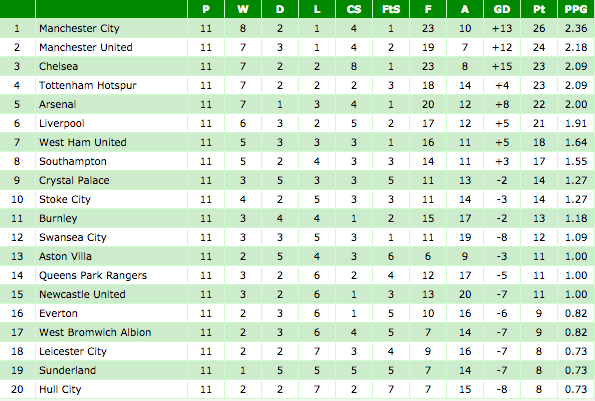Click Manchester City's 2.36 PPG value
The height and width of the screenshot is (401, 595).
576,28
